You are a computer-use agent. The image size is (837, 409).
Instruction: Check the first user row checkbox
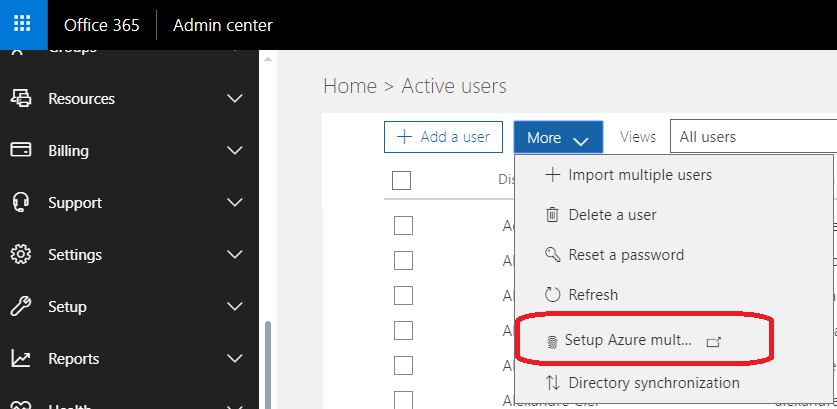pos(403,226)
